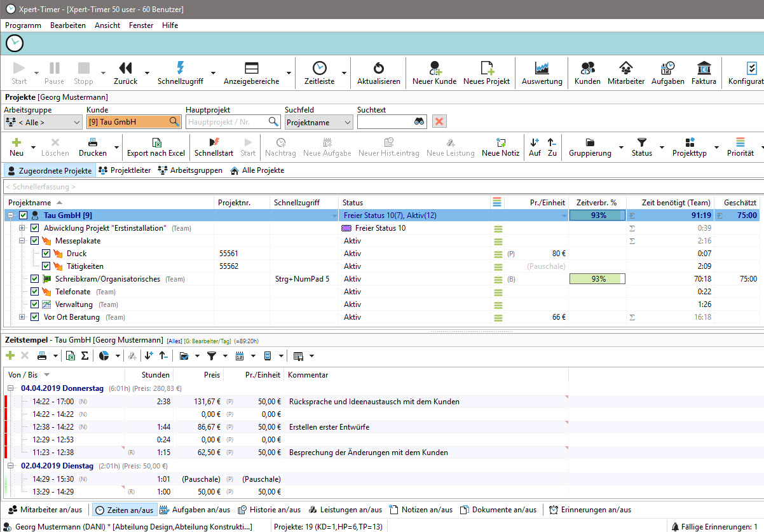Click the Erinnerungen an/aus button
Viewport: 764px width, 532px height.
pyautogui.click(x=590, y=510)
